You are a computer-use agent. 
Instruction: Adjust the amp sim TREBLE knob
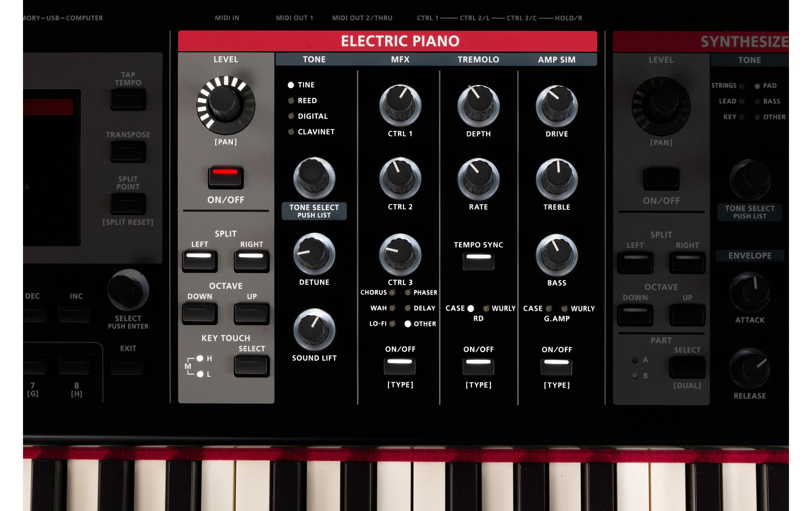coord(557,179)
